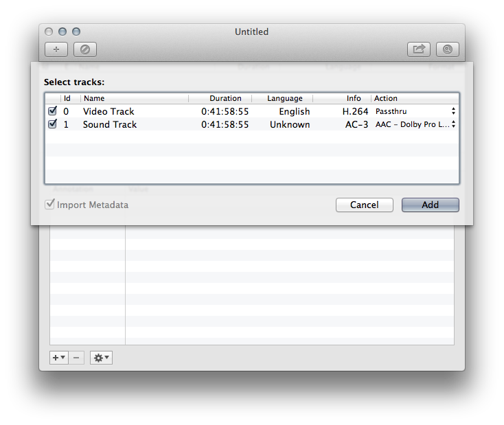This screenshot has height=425, width=504.
Task: Click the add track plus toolbar button
Action: (x=56, y=49)
